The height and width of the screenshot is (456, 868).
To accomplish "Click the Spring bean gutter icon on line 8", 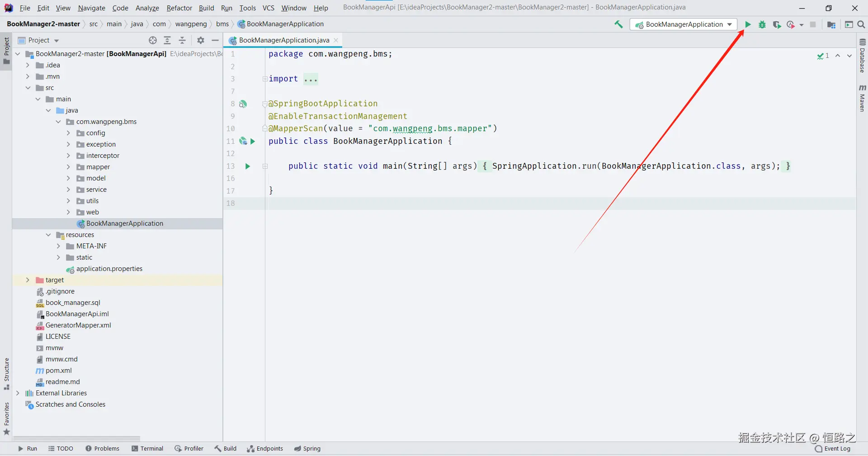I will [x=243, y=104].
